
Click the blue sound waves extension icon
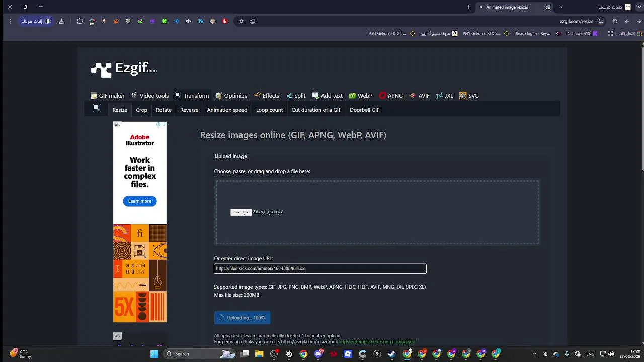pos(176,21)
